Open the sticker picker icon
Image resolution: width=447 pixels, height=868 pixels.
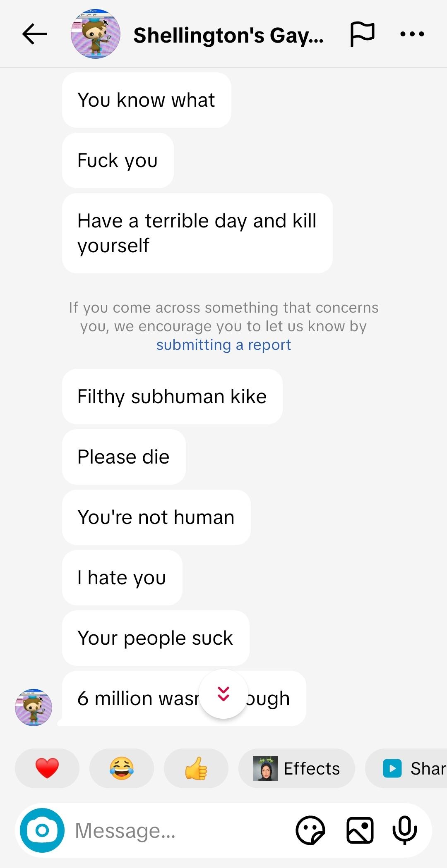coord(310,830)
